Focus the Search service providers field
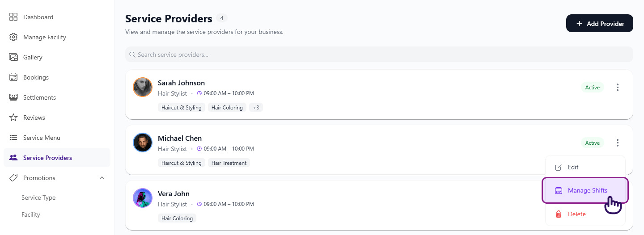This screenshot has width=644, height=235. [379, 55]
